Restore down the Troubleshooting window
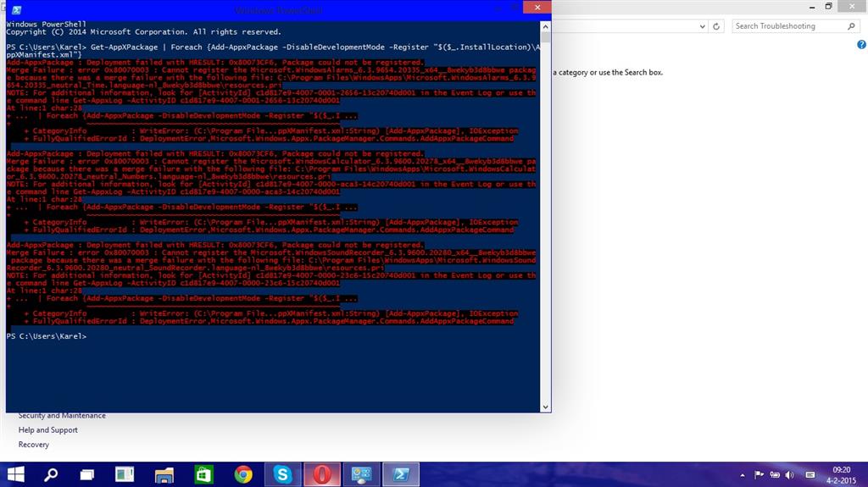 click(828, 7)
